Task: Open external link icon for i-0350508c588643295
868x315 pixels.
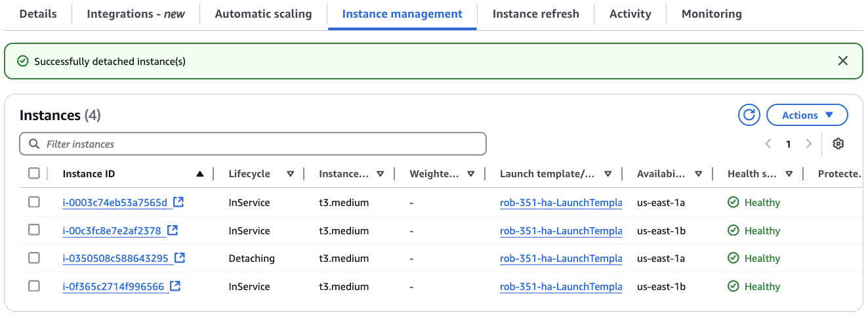Action: 180,259
